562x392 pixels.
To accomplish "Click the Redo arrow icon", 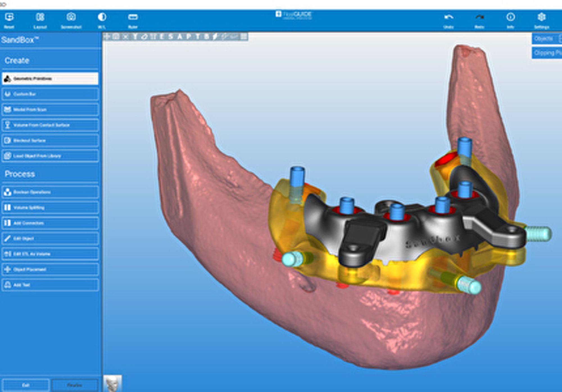I will click(x=479, y=17).
